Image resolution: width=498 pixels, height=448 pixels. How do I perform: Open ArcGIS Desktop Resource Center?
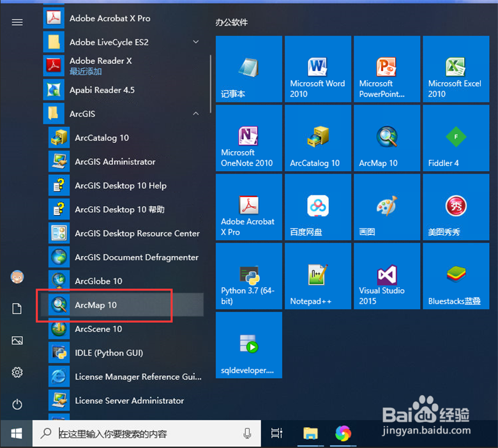click(126, 234)
